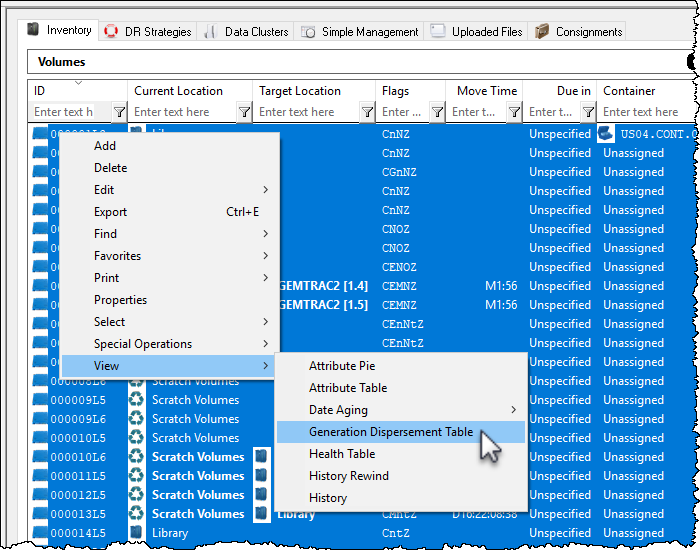Image resolution: width=700 pixels, height=550 pixels.
Task: Select Health Table from View submenu
Action: coord(401,454)
